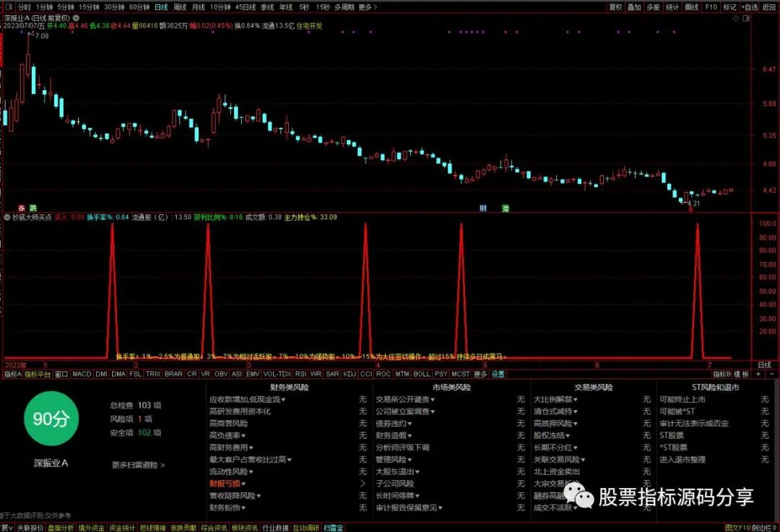Viewport: 780px width, 532px height.
Task: Select the 多周期 view
Action: click(344, 7)
